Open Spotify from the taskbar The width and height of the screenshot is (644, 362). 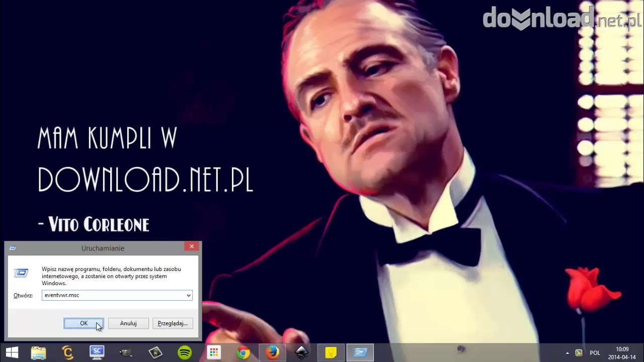tap(185, 352)
